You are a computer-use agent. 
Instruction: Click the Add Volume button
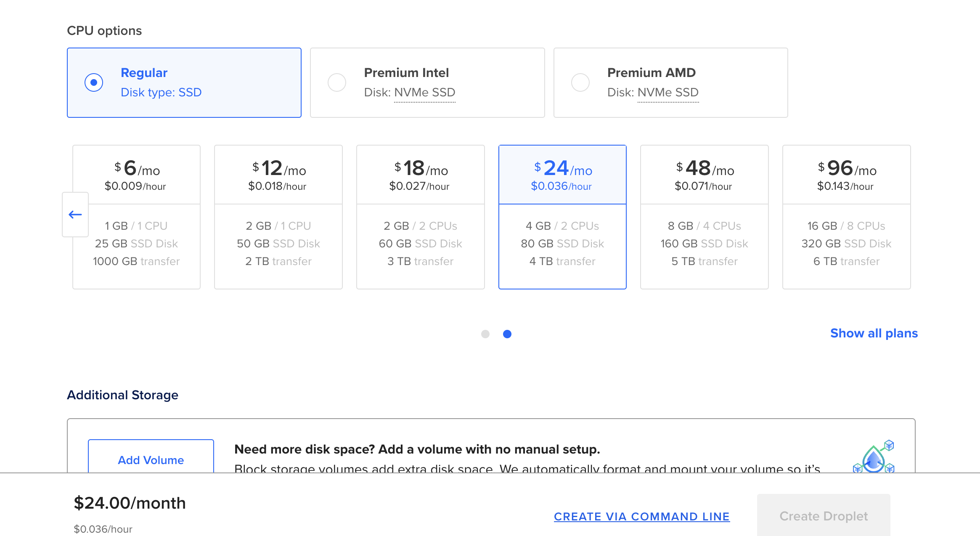151,459
